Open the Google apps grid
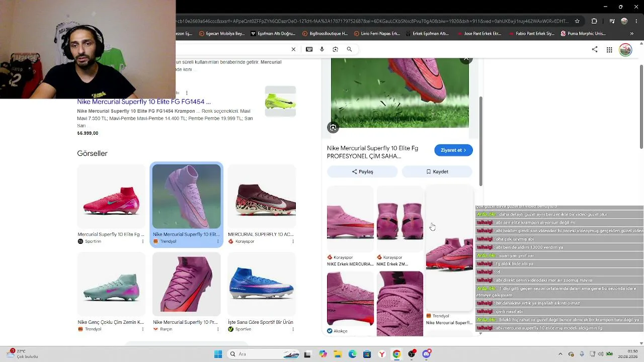The width and height of the screenshot is (644, 362). 609,50
